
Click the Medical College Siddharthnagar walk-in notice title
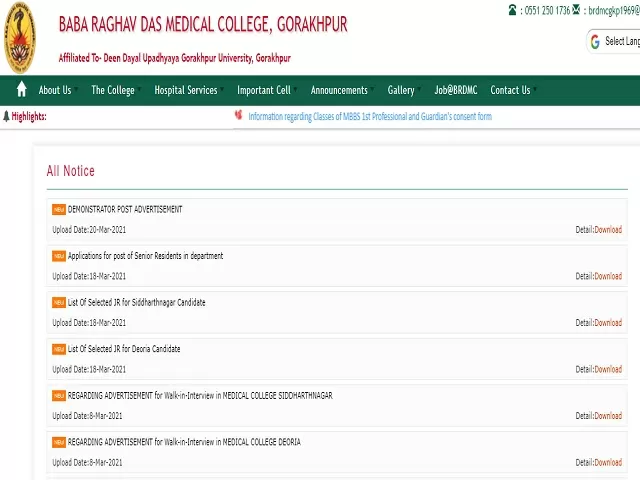pos(200,396)
